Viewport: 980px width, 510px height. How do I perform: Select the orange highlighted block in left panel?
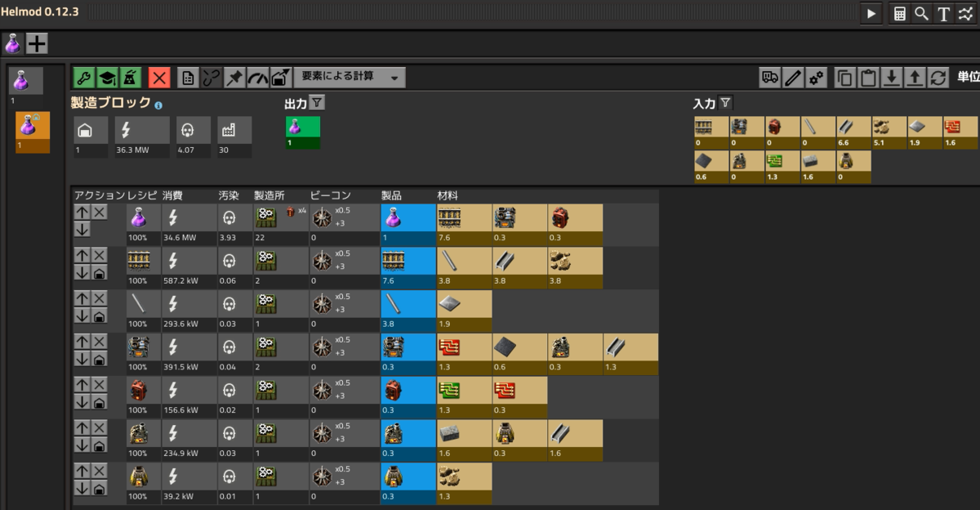33,132
